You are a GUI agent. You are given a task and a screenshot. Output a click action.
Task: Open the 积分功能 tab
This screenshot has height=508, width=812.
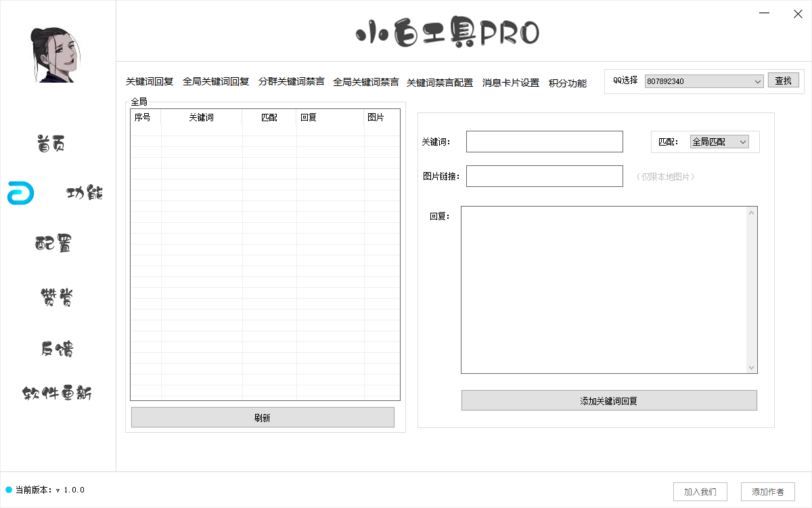pos(568,84)
